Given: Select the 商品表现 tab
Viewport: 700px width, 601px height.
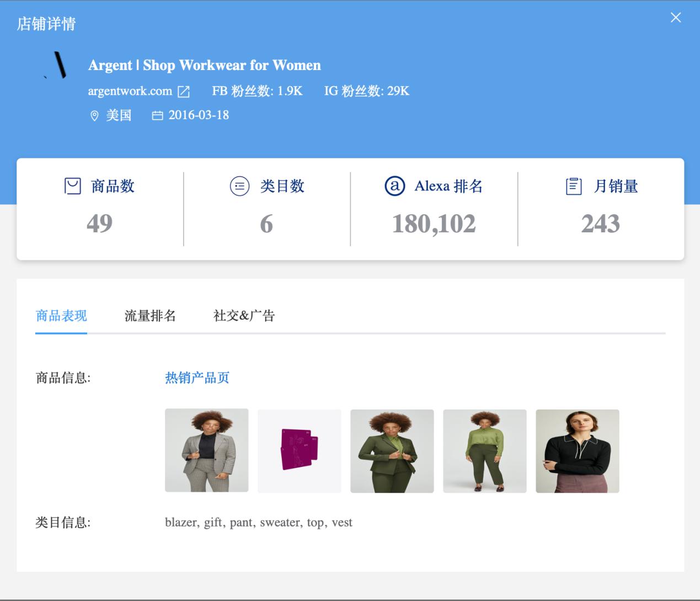Looking at the screenshot, I should click(x=61, y=316).
